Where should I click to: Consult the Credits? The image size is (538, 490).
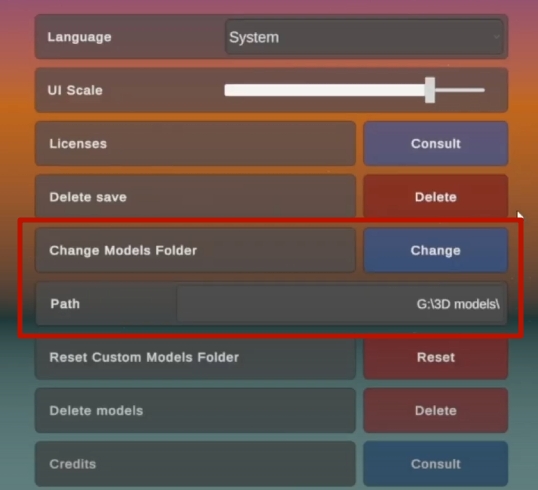tap(436, 464)
